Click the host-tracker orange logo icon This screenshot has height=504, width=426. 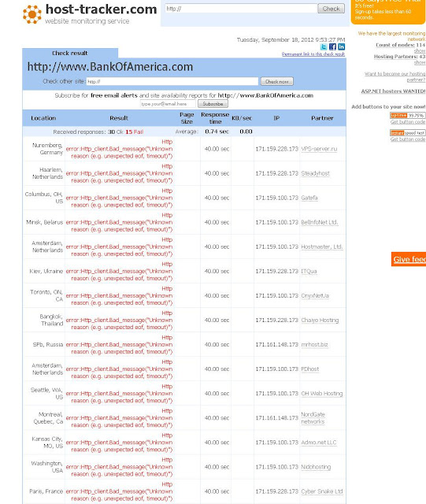[x=32, y=14]
